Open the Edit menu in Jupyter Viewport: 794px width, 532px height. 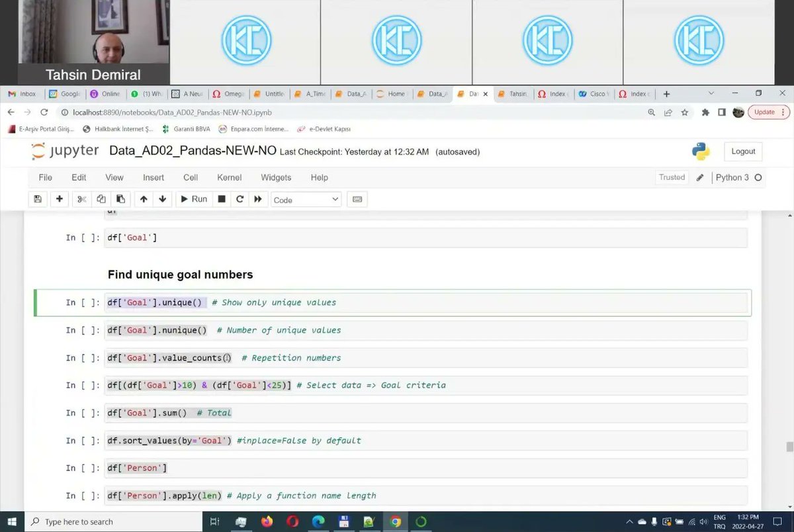coord(79,177)
